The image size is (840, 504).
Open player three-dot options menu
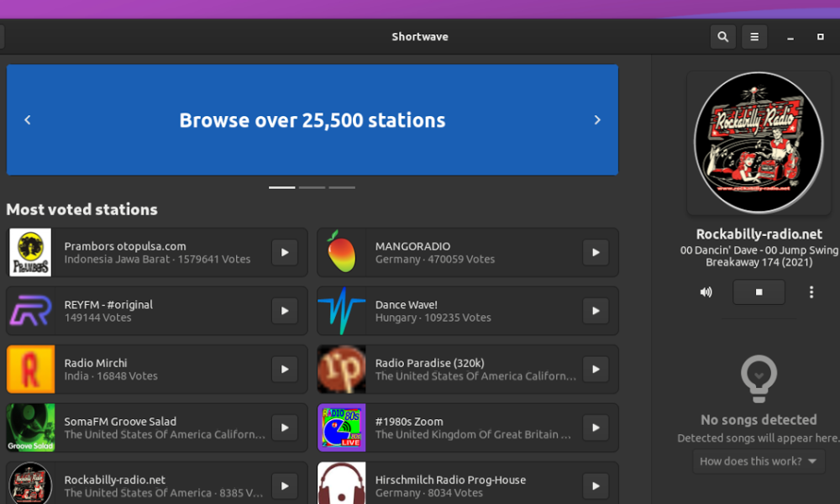point(811,292)
